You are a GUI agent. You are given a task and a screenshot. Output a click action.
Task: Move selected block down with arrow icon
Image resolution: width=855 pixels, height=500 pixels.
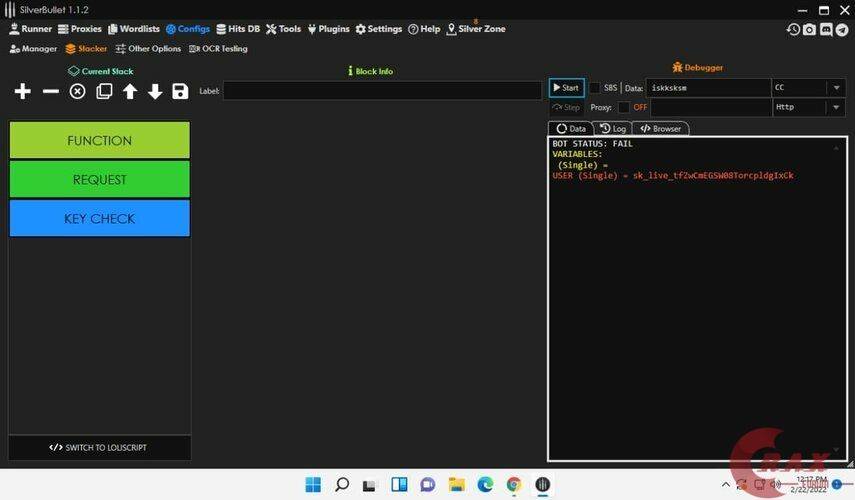[155, 92]
